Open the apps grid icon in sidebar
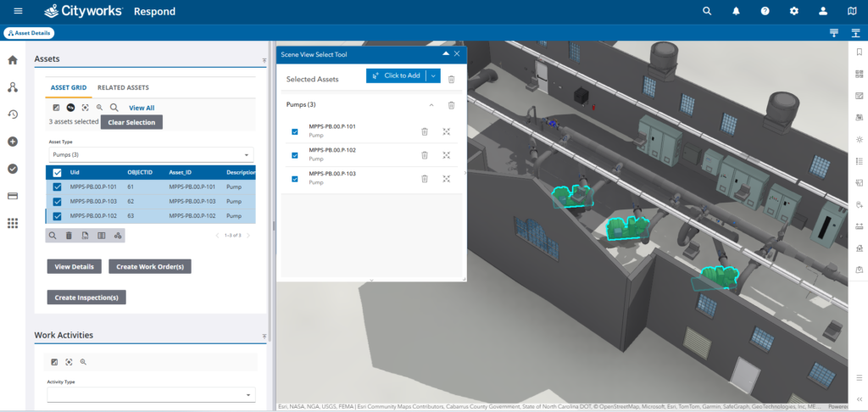 pos(13,223)
